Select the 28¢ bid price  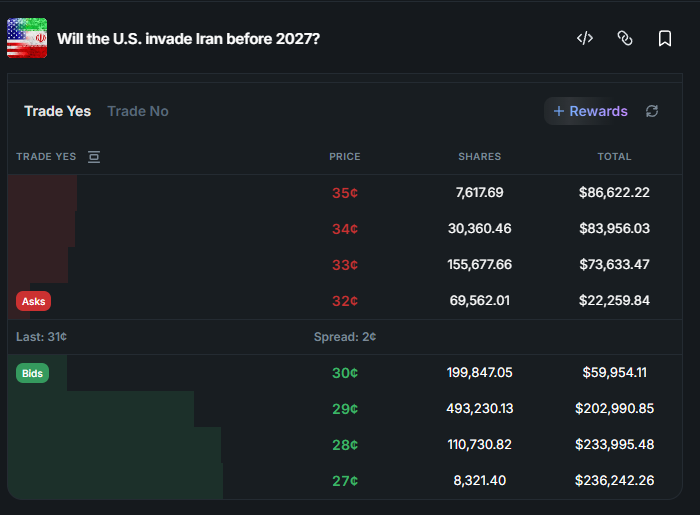pos(345,445)
